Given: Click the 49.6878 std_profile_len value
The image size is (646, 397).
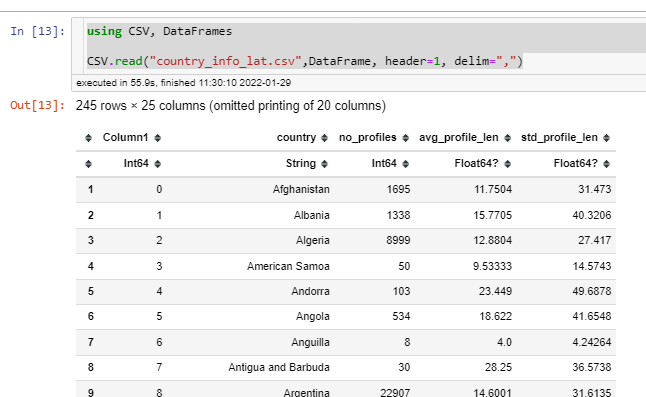Looking at the screenshot, I should tap(592, 292).
